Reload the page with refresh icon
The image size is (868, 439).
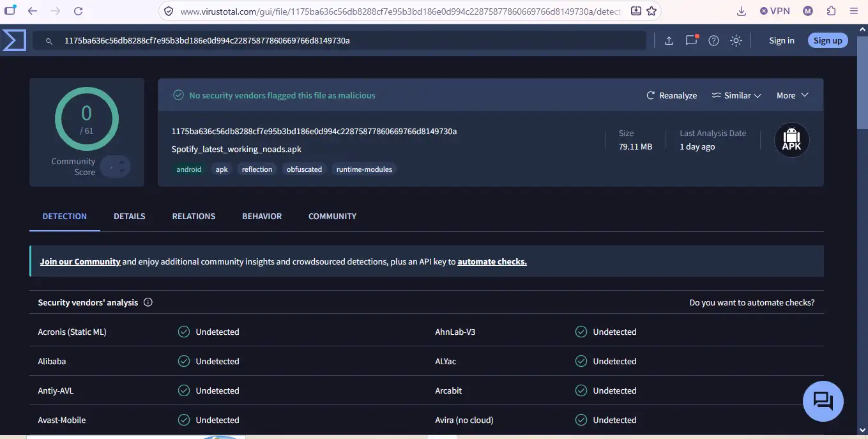[x=79, y=11]
